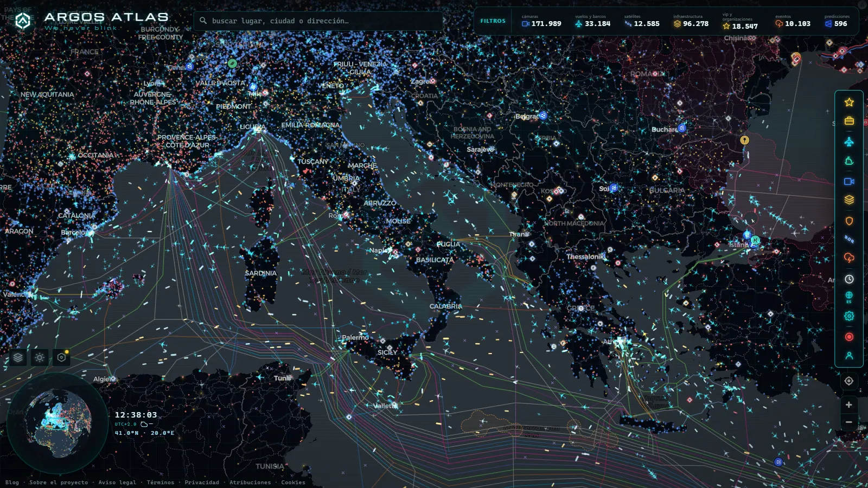The image size is (868, 488).
Task: Click the briefcase icon in right sidebar
Action: tap(849, 120)
